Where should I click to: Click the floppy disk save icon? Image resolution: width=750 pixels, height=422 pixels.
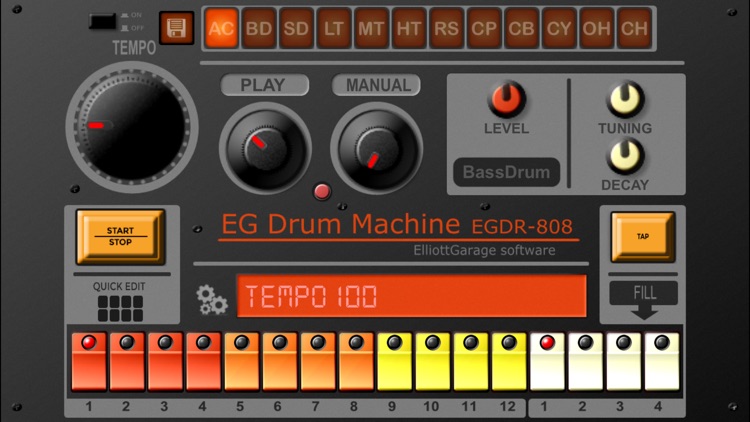click(176, 28)
